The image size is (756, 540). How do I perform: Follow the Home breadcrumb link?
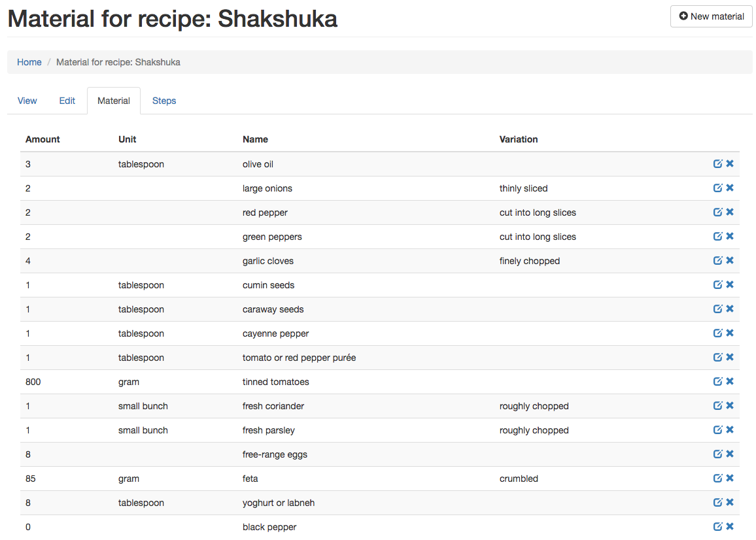click(x=29, y=62)
